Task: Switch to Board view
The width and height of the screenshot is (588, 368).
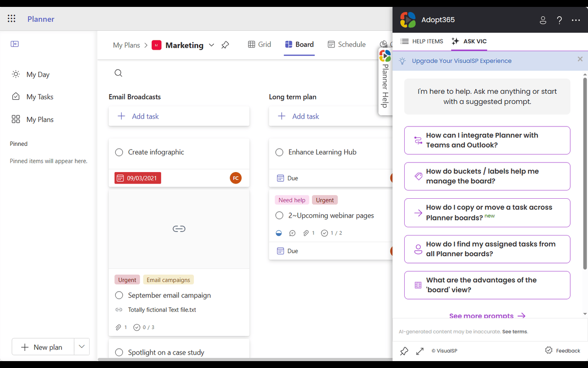Action: pos(299,45)
